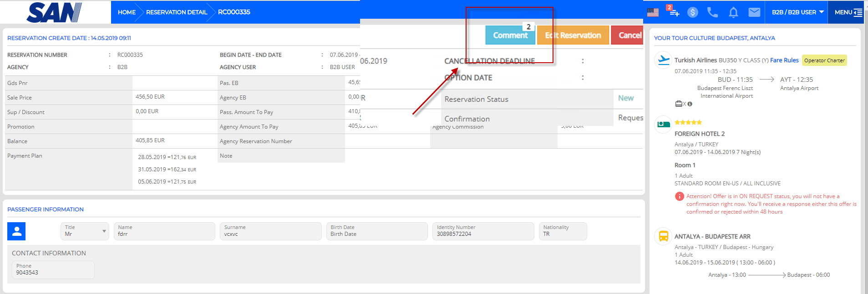
Task: Open RESERVATION DETAIL breadcrumb
Action: click(176, 12)
